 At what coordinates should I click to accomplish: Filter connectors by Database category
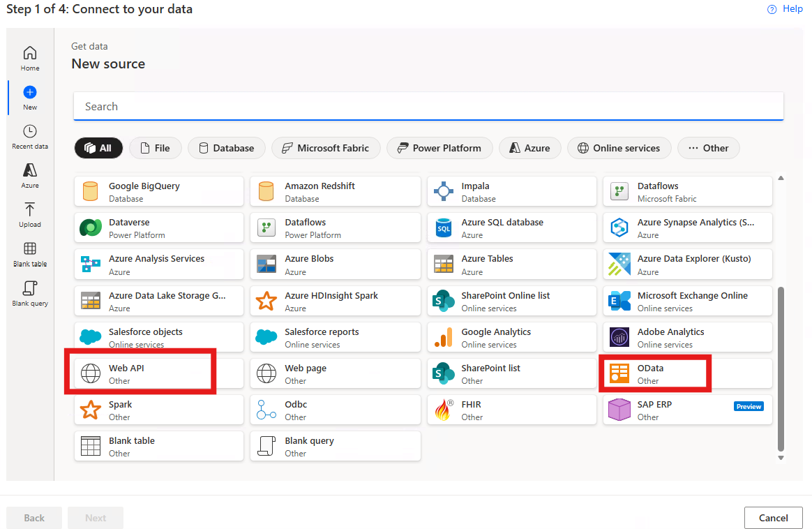226,148
